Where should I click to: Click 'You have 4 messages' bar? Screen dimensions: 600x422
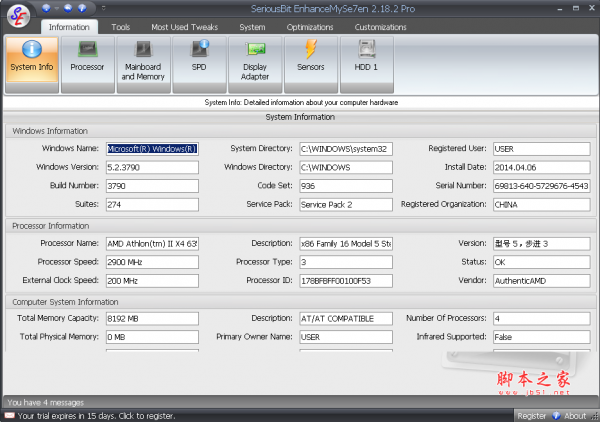click(x=300, y=402)
